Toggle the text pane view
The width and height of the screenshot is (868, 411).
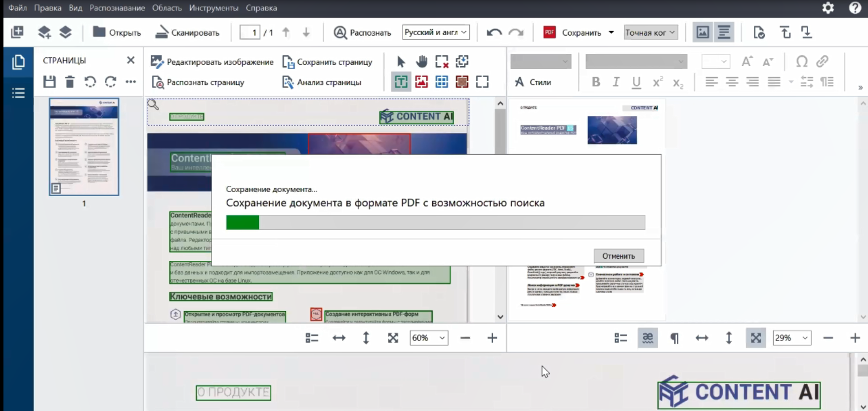pos(724,33)
